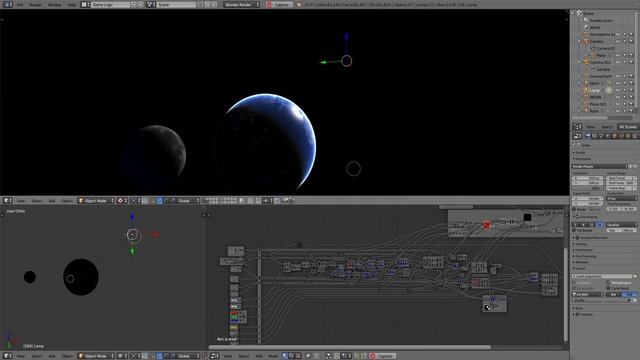
Task: Open the Render menu in top bar
Action: [x=36, y=4]
